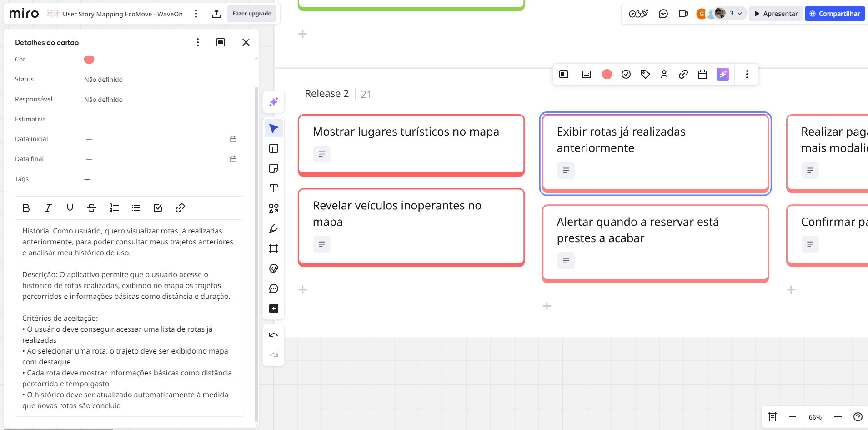Open the shapes and lines tool
The image size is (868, 430).
[x=274, y=209]
